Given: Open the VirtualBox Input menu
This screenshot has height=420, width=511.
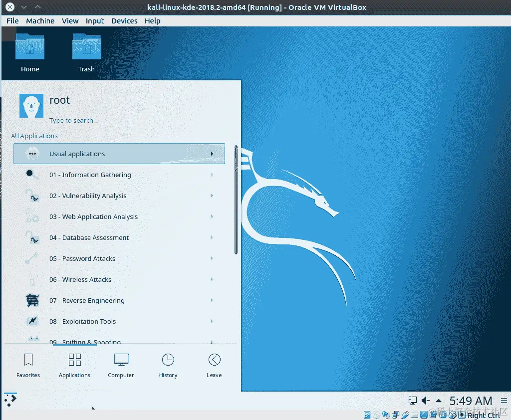Looking at the screenshot, I should point(95,21).
